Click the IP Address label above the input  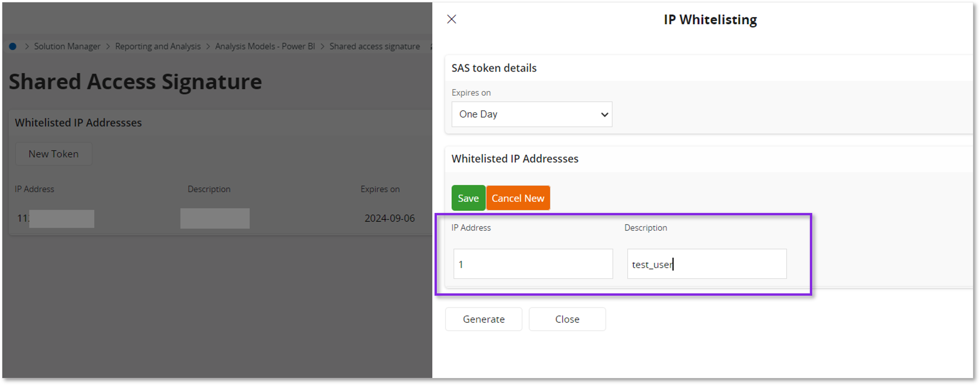tap(471, 228)
